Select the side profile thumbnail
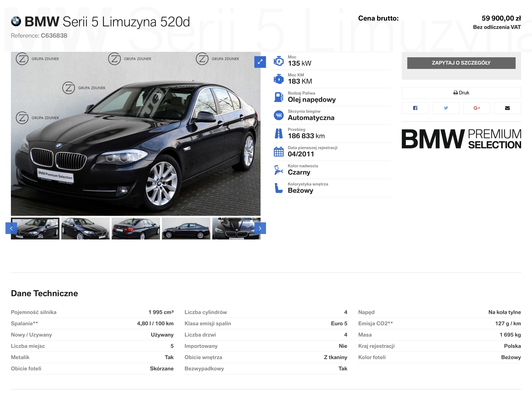This screenshot has height=400, width=532. click(x=186, y=229)
